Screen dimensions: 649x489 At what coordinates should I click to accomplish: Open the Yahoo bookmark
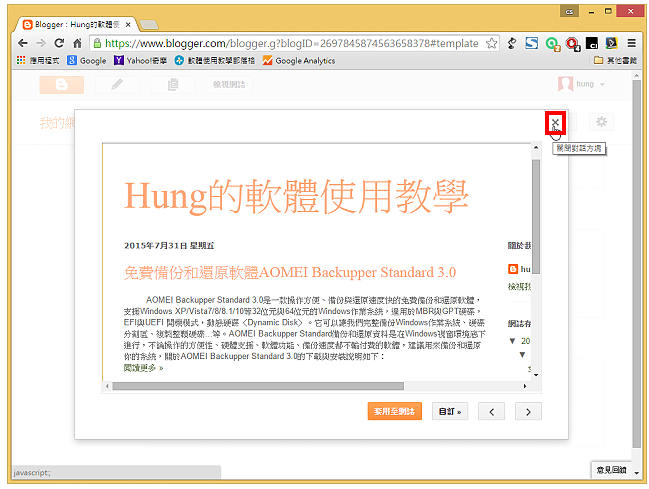point(141,60)
